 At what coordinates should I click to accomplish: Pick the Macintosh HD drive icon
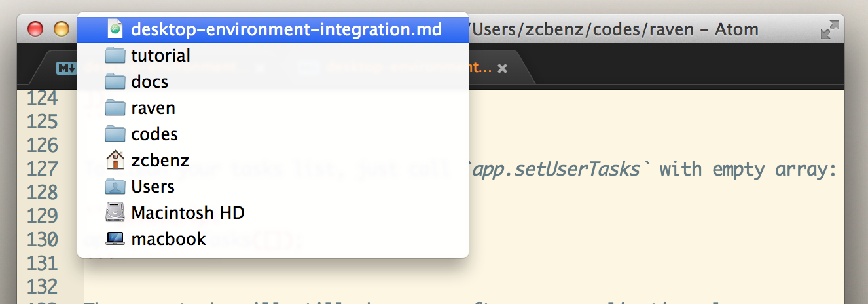[x=115, y=213]
